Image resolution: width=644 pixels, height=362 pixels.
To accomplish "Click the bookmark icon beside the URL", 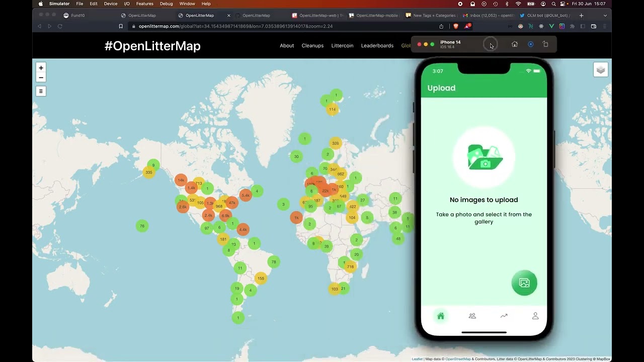I will (121, 26).
